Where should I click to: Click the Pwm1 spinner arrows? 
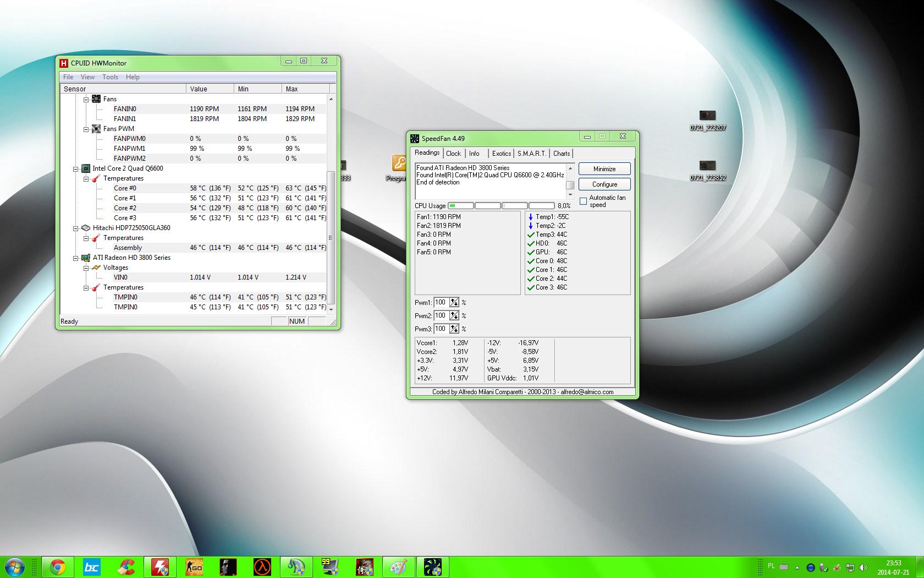(x=454, y=302)
